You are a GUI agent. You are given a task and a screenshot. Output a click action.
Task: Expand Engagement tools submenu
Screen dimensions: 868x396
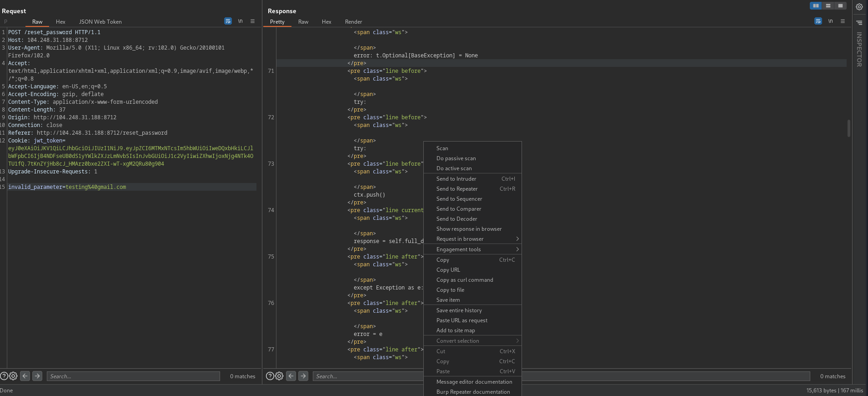[472, 249]
